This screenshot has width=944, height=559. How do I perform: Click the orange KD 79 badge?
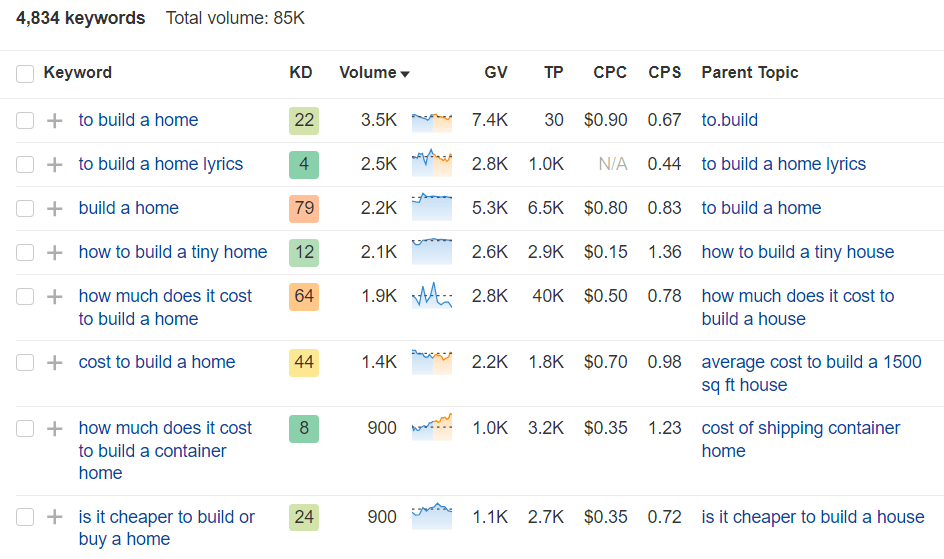[x=304, y=208]
